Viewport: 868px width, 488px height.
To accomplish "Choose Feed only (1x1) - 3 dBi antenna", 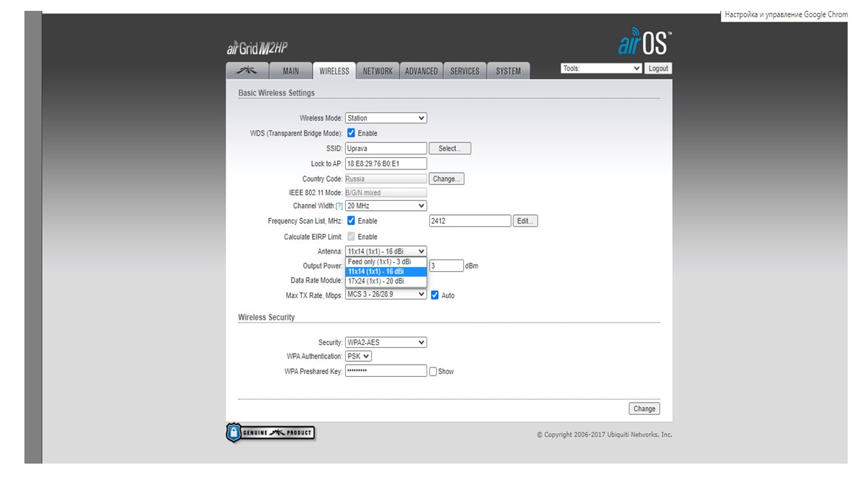I will tap(386, 262).
